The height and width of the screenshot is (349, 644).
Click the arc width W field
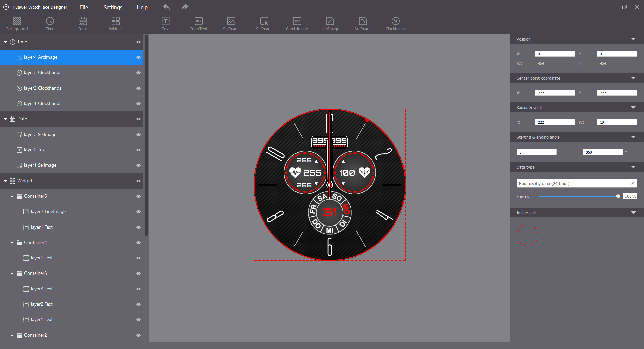point(617,122)
